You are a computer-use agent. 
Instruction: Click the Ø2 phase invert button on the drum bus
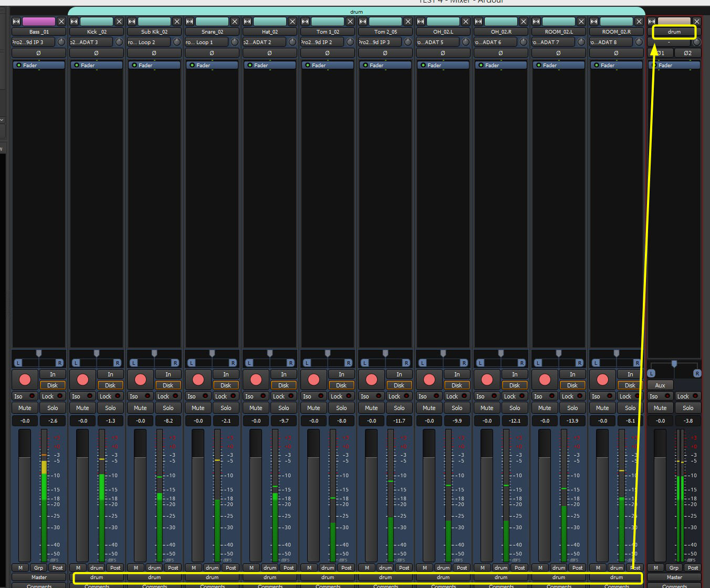(687, 53)
